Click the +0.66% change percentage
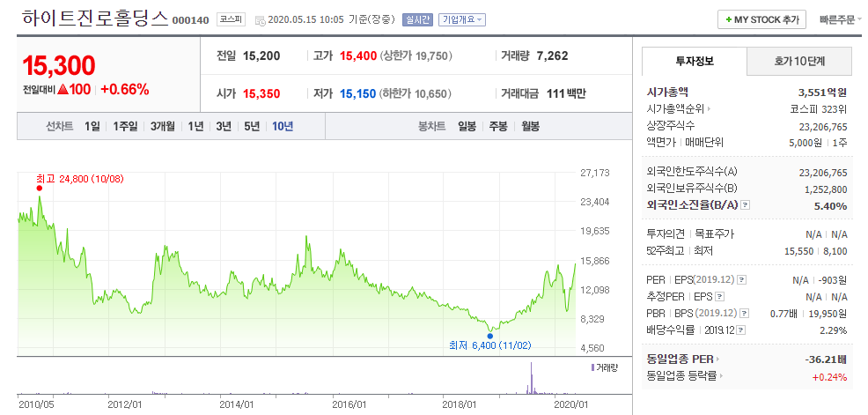868x415 pixels. [125, 89]
